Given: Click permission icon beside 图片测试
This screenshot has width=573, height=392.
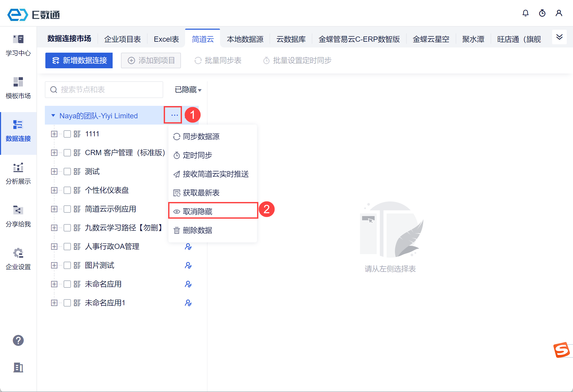Looking at the screenshot, I should [188, 265].
